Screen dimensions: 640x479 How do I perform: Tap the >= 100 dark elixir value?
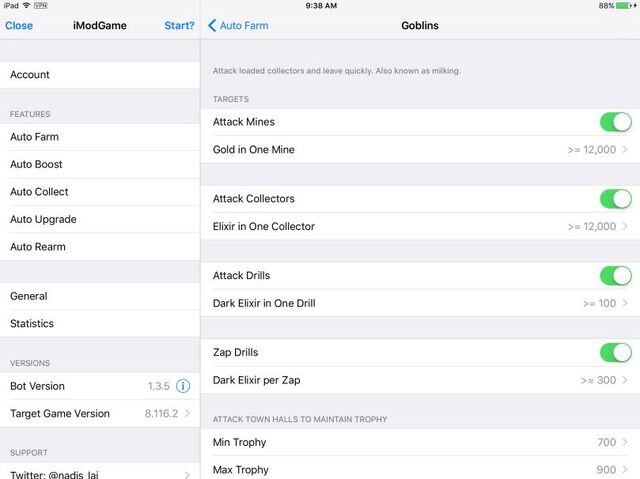(x=599, y=303)
